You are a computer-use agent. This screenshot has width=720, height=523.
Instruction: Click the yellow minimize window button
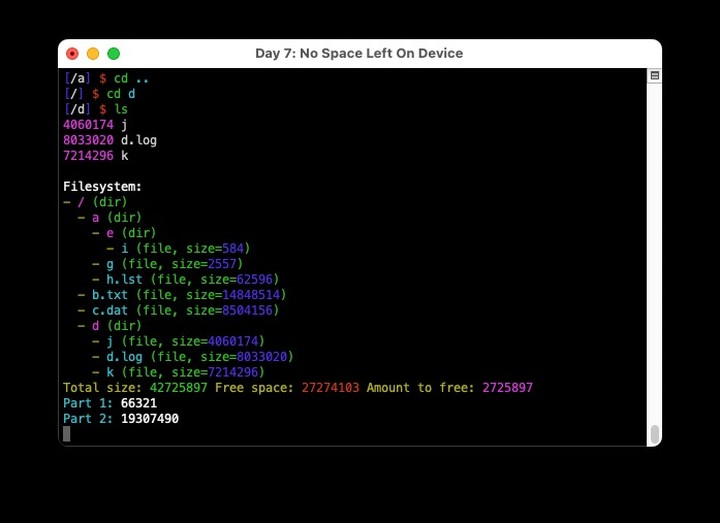(93, 54)
